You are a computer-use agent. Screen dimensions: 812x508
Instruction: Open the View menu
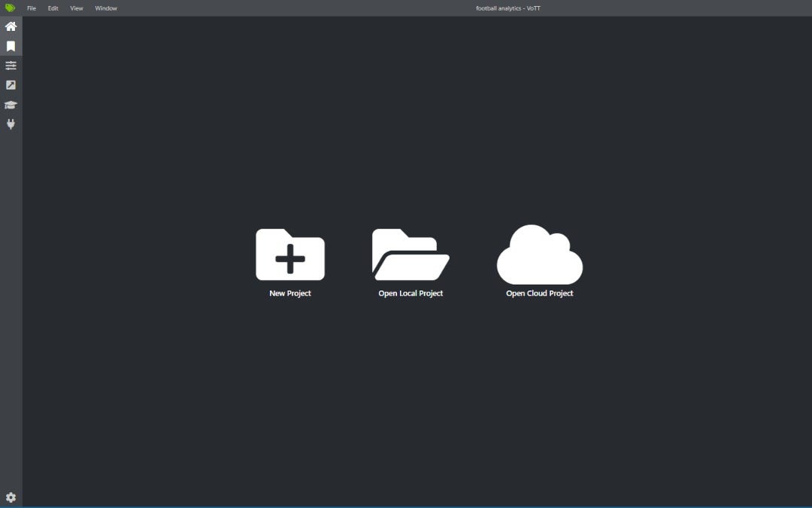click(x=77, y=8)
